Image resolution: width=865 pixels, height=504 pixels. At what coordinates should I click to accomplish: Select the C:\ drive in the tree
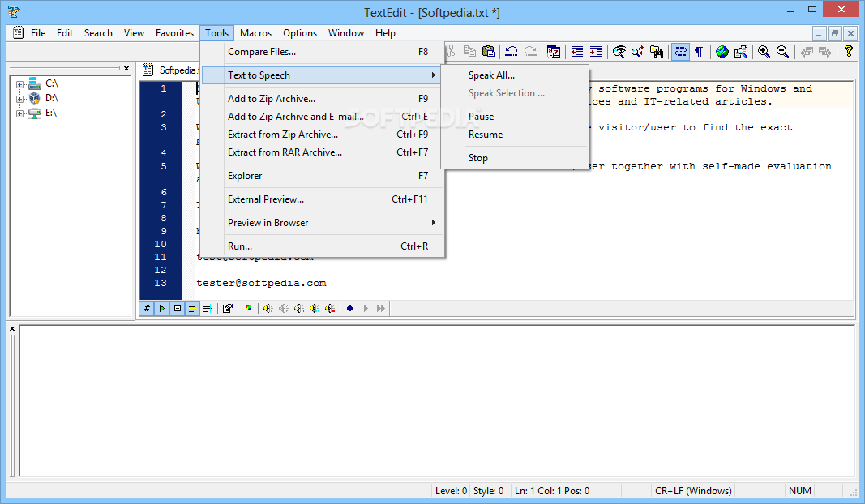52,83
